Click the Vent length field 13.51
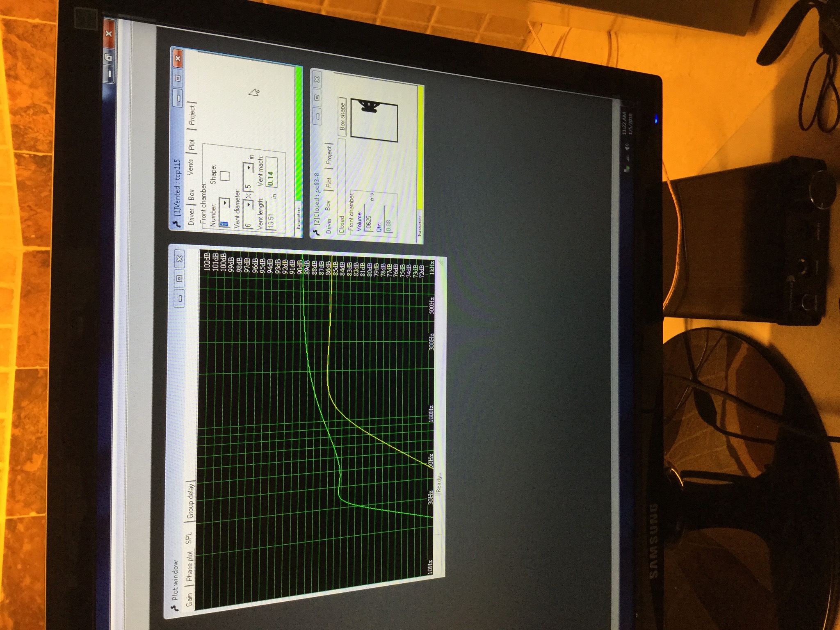This screenshot has height=630, width=840. (x=271, y=215)
